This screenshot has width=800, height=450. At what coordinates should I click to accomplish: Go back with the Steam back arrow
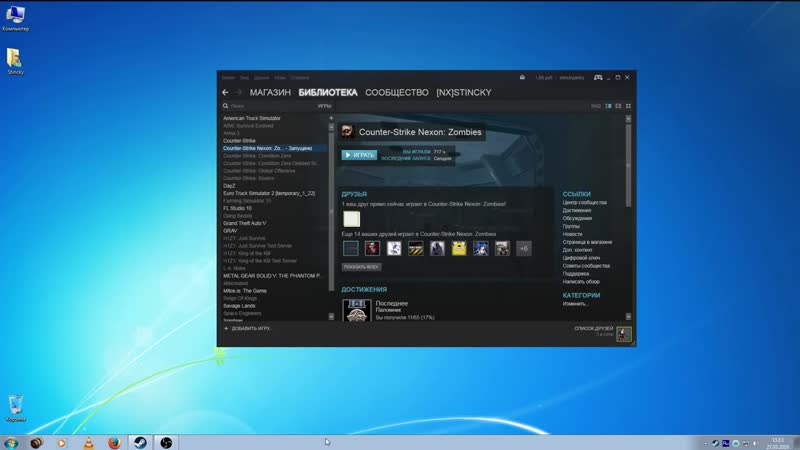coord(225,92)
